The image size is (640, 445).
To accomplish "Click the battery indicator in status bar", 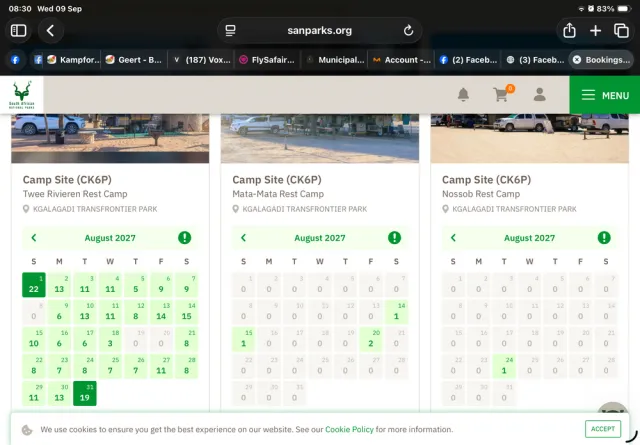I will click(624, 9).
